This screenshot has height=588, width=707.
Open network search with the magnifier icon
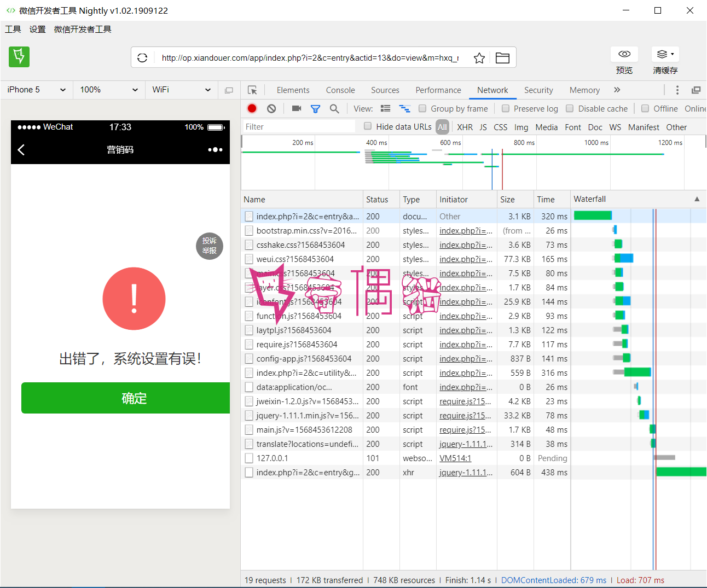334,109
